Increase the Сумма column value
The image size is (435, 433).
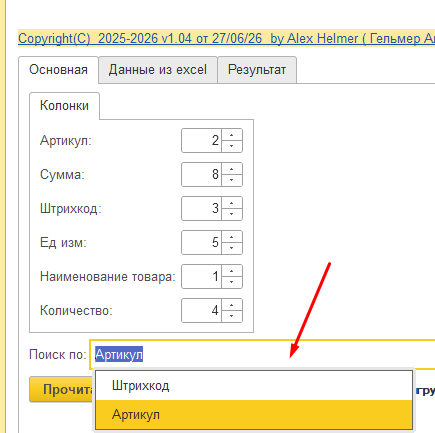232,169
